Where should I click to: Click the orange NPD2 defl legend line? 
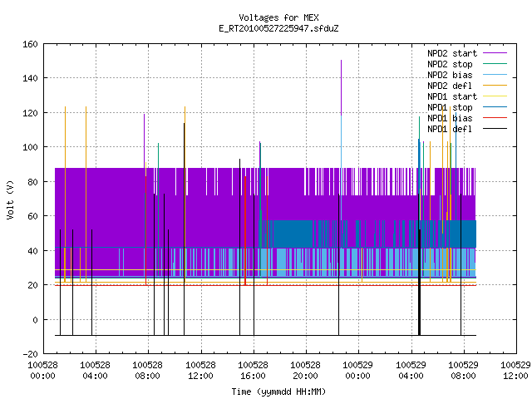pos(495,86)
